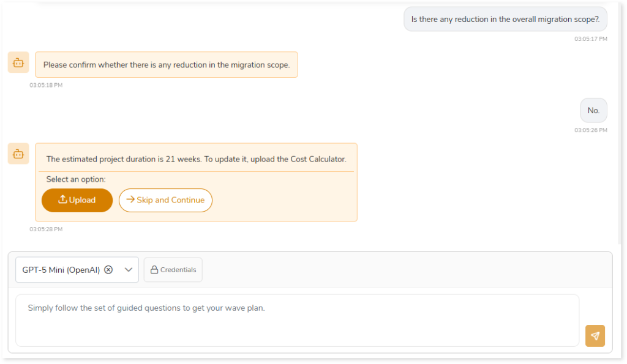Screen dimensions: 627x364
Task: Click the bot message asking to confirm scope reduction
Action: pos(166,65)
